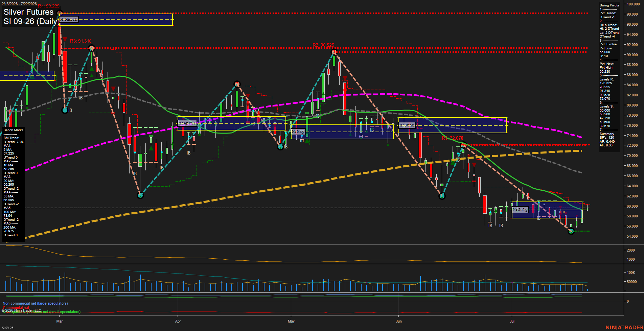Click the M:May monthly range label
Viewport: 644px width, 331px height.
click(298, 132)
